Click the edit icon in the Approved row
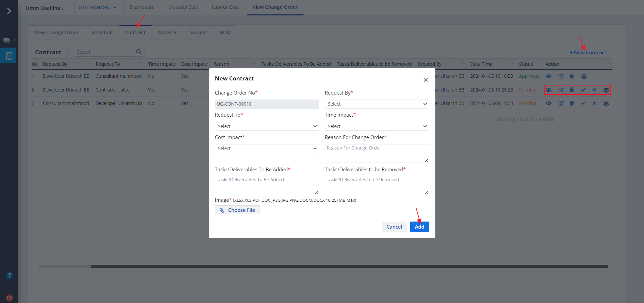This screenshot has width=644, height=303. coord(561,76)
